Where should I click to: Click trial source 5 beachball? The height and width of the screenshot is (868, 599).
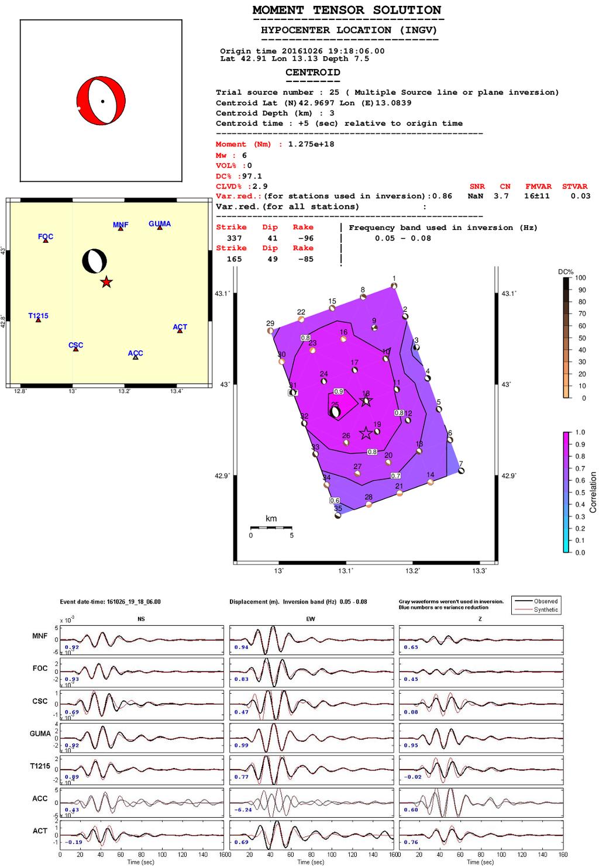click(x=439, y=409)
